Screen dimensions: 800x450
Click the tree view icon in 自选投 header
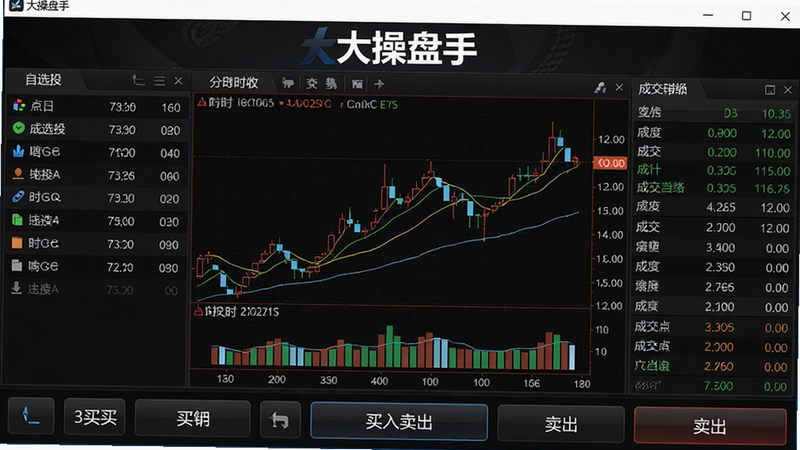click(138, 81)
